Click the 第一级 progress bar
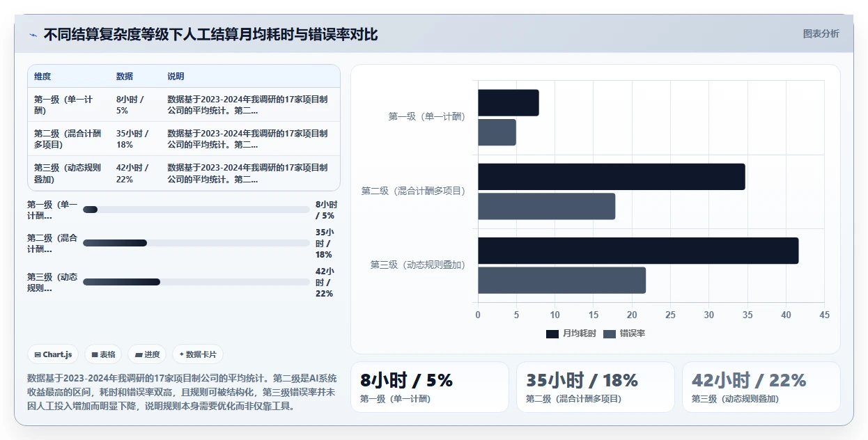 pos(196,210)
